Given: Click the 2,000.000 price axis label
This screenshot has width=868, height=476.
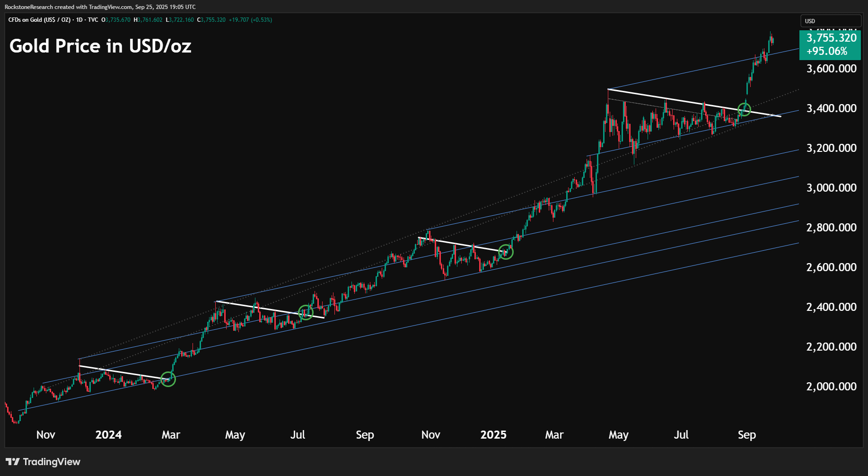Looking at the screenshot, I should pyautogui.click(x=831, y=387).
